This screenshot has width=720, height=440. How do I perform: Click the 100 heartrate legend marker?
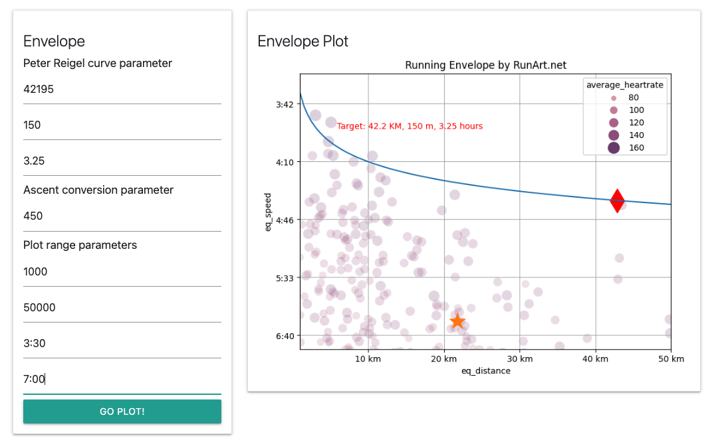coord(613,110)
